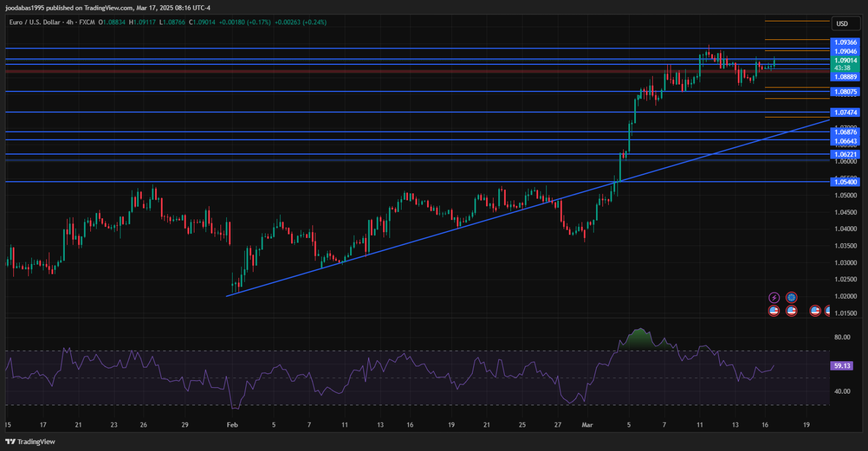
Task: Click the green overbought RSI peak area
Action: (639, 339)
